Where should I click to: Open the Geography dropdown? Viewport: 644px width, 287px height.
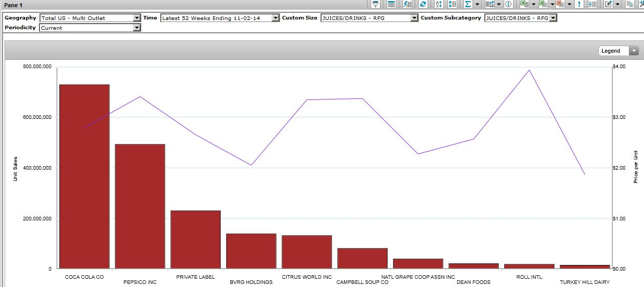click(x=137, y=18)
